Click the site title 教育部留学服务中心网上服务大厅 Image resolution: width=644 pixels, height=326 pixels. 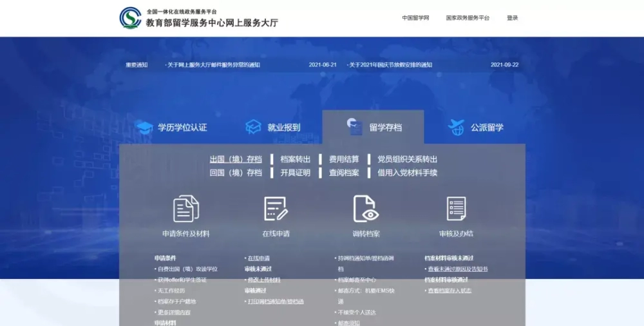(x=212, y=23)
